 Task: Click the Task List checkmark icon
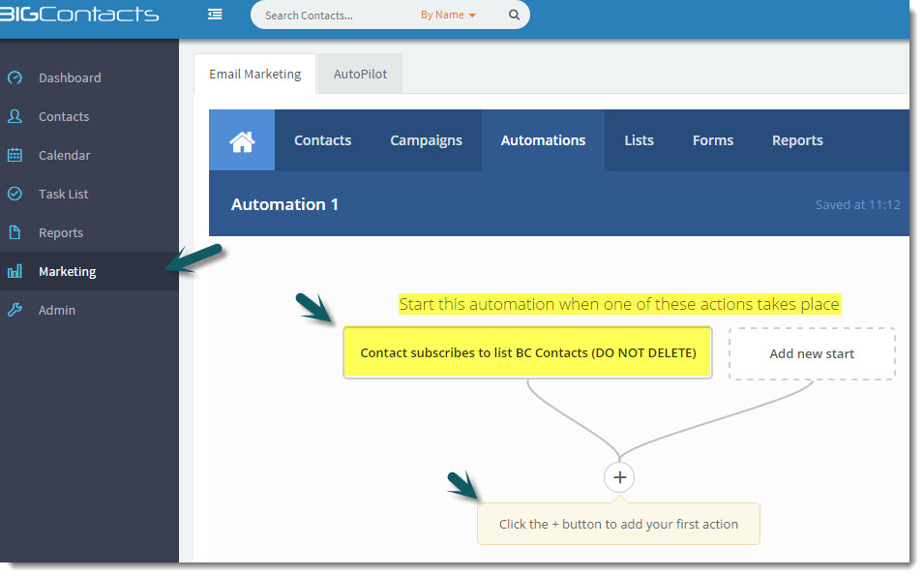tap(15, 194)
